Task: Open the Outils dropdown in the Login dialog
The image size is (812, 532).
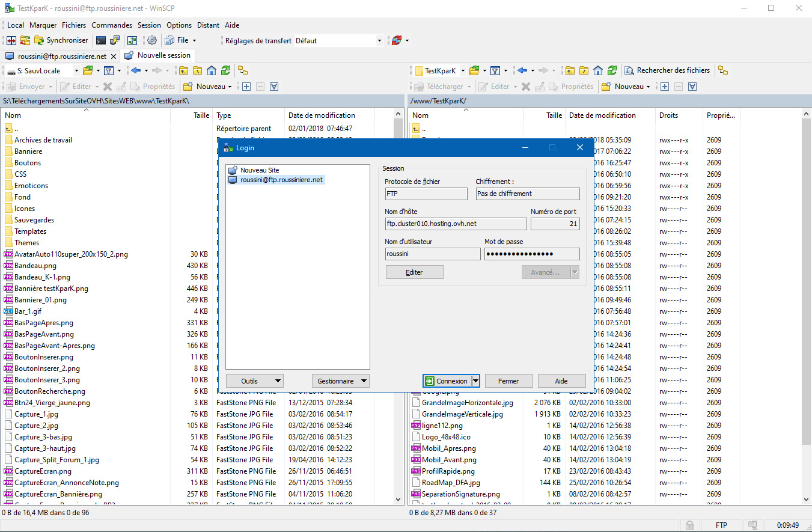Action: [254, 381]
